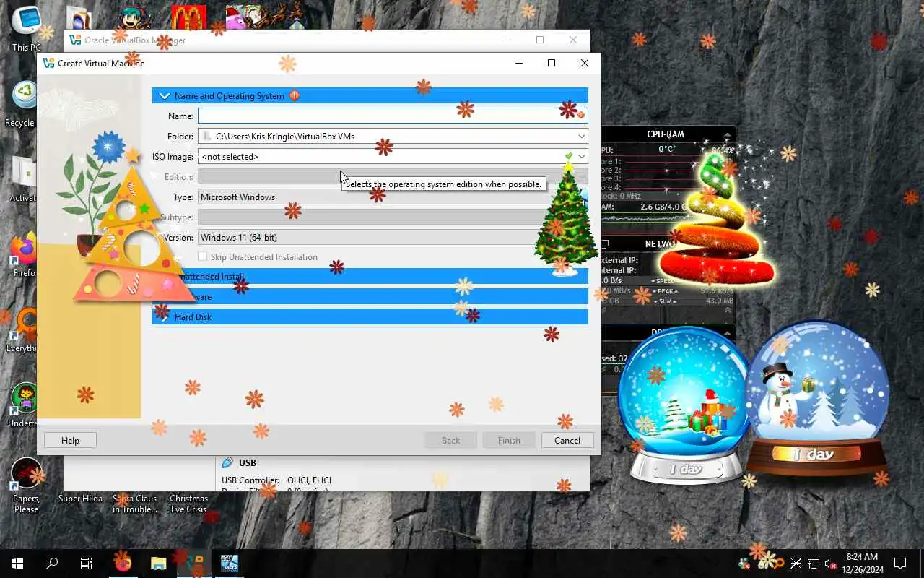Maximize the Create Virtual Machine dialog
The height and width of the screenshot is (578, 924).
(552, 63)
